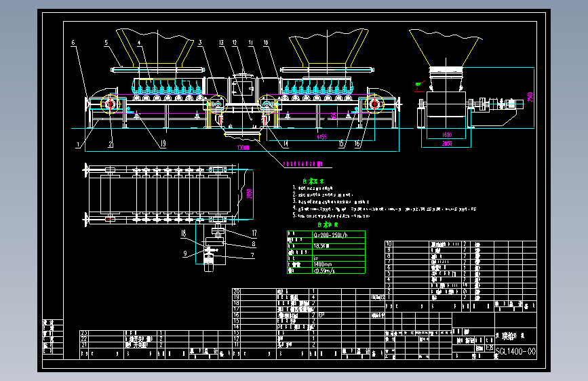Viewport: 588px width, 381px height.
Task: Select technical requirement line 1
Action: tap(313, 188)
